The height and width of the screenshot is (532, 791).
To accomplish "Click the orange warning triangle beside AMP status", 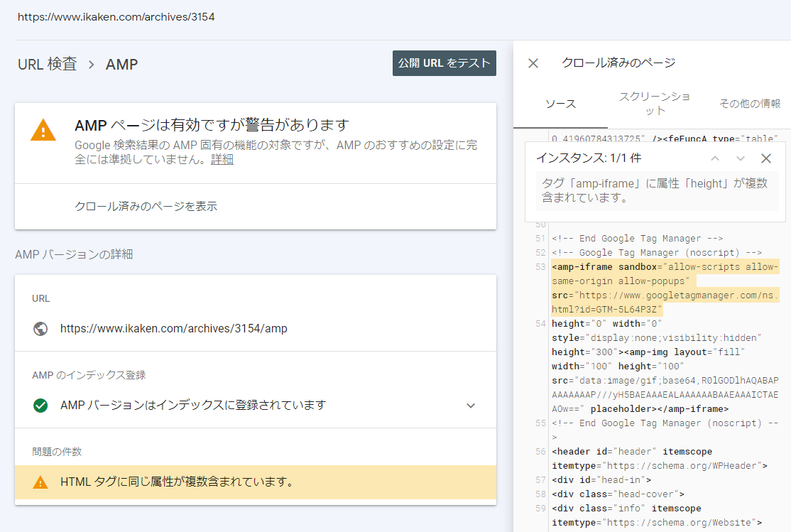I will [43, 130].
